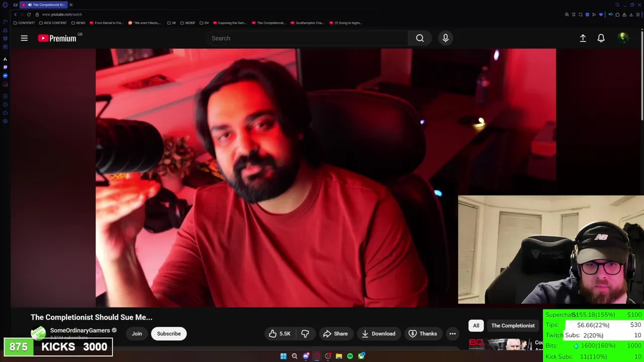Dislike the video

(305, 334)
